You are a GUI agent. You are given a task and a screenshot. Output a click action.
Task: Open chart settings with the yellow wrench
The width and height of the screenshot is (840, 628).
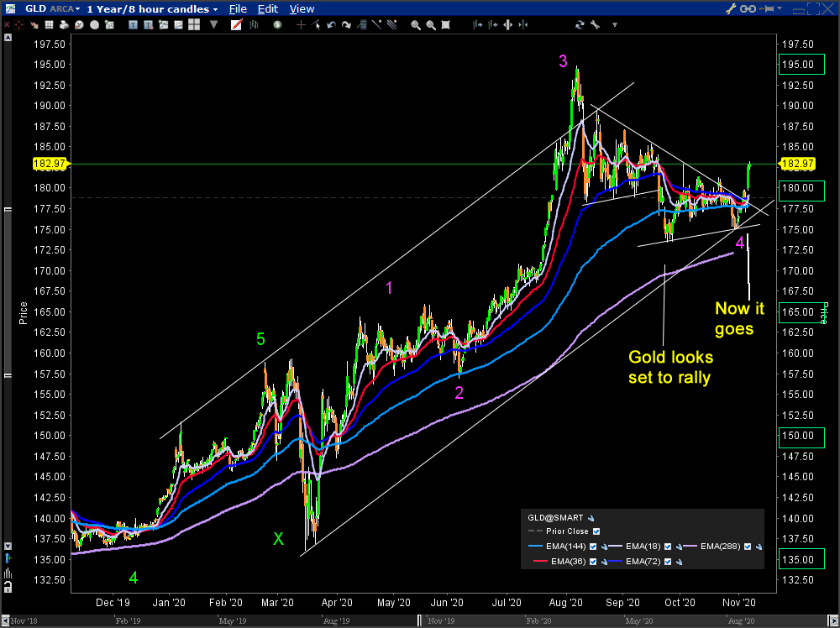click(730, 9)
